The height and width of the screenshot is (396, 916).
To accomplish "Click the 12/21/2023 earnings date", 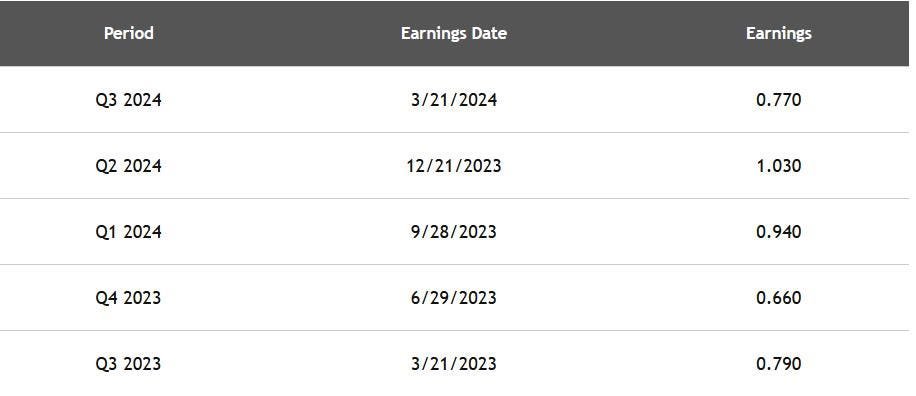I will (454, 166).
